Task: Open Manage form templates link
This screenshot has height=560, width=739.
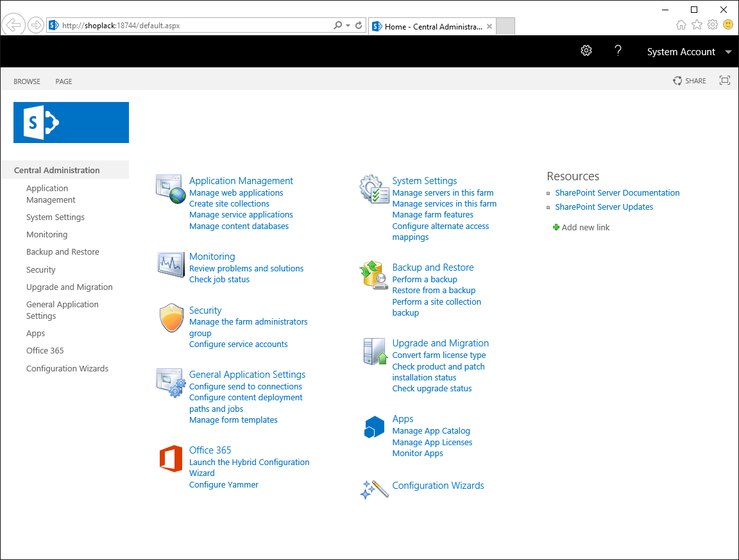Action: tap(234, 420)
